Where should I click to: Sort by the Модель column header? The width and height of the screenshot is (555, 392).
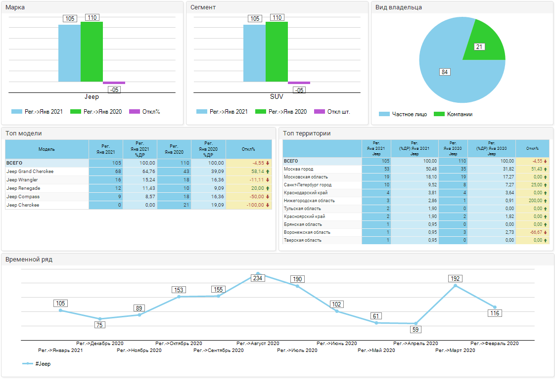(47, 149)
